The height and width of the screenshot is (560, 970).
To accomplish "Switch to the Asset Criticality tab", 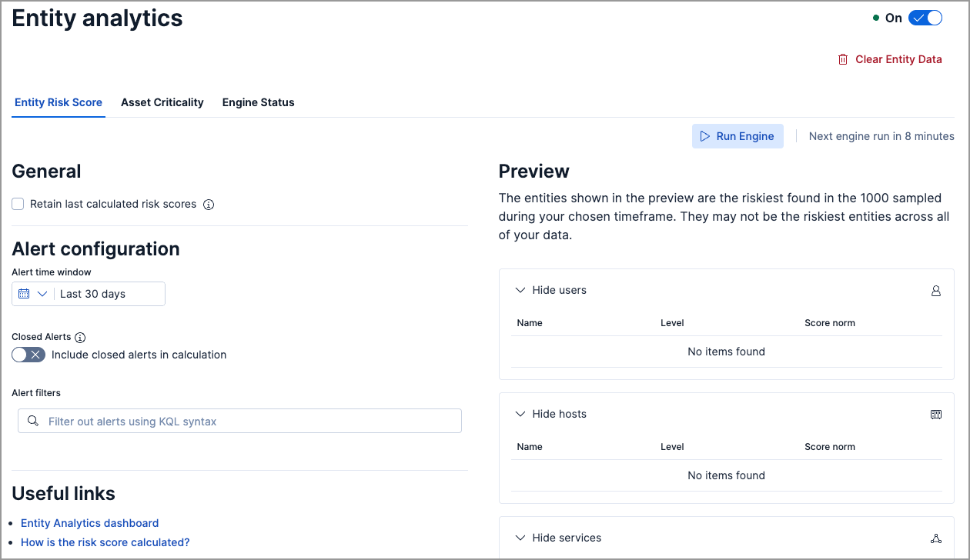I will [x=162, y=102].
